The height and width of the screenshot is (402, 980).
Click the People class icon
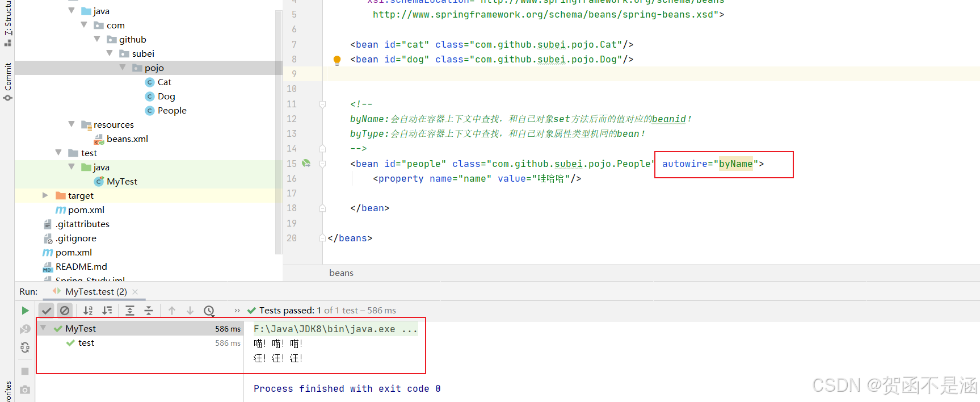tap(150, 111)
